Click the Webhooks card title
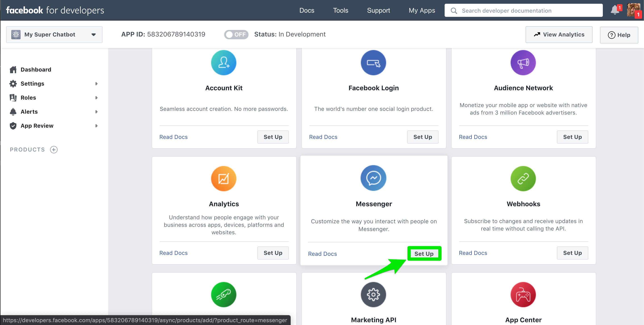The width and height of the screenshot is (644, 325). coord(523,204)
